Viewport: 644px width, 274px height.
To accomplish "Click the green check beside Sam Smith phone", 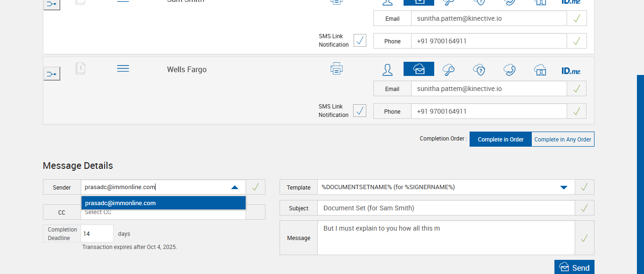I will pos(577,41).
